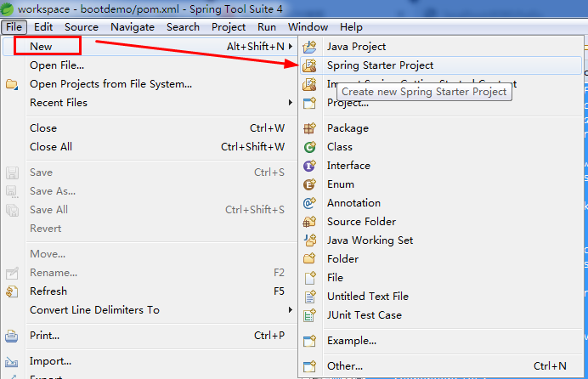The height and width of the screenshot is (379, 588).
Task: Select New in the File menu
Action: [149, 47]
